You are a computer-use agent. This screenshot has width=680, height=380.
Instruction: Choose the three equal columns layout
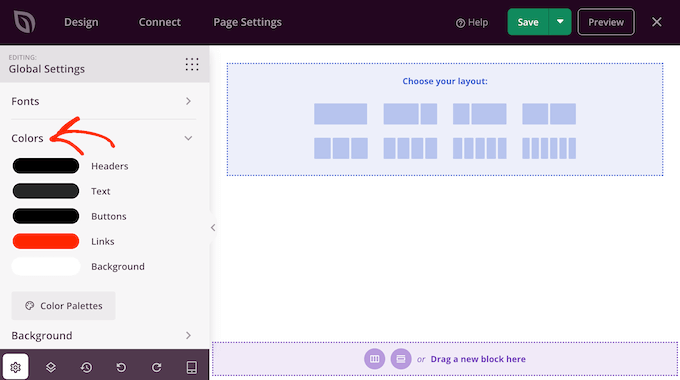click(x=340, y=148)
